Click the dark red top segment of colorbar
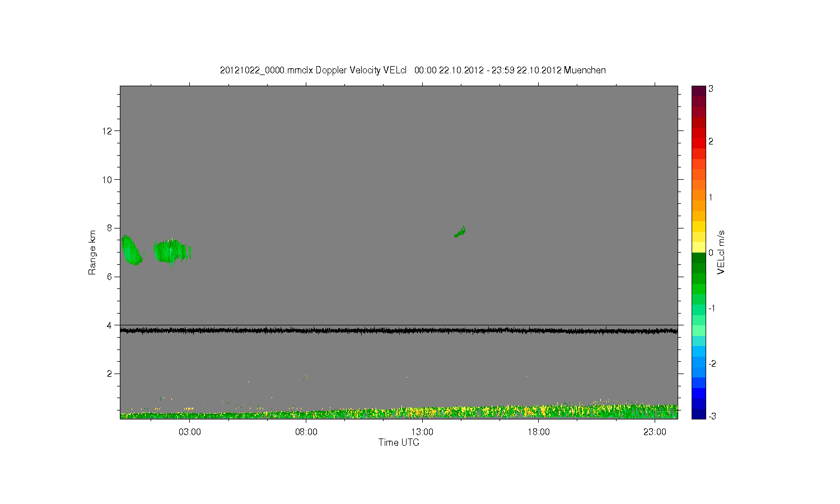840x504 pixels. (x=698, y=91)
